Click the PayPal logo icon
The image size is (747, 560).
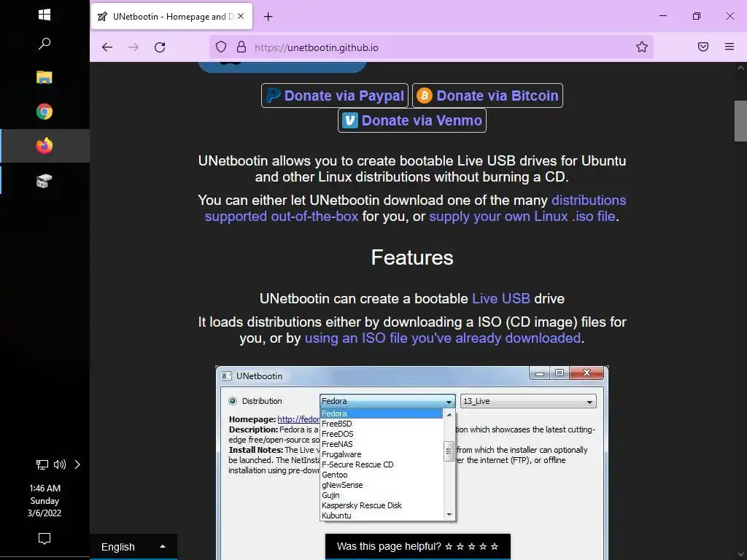(x=273, y=96)
